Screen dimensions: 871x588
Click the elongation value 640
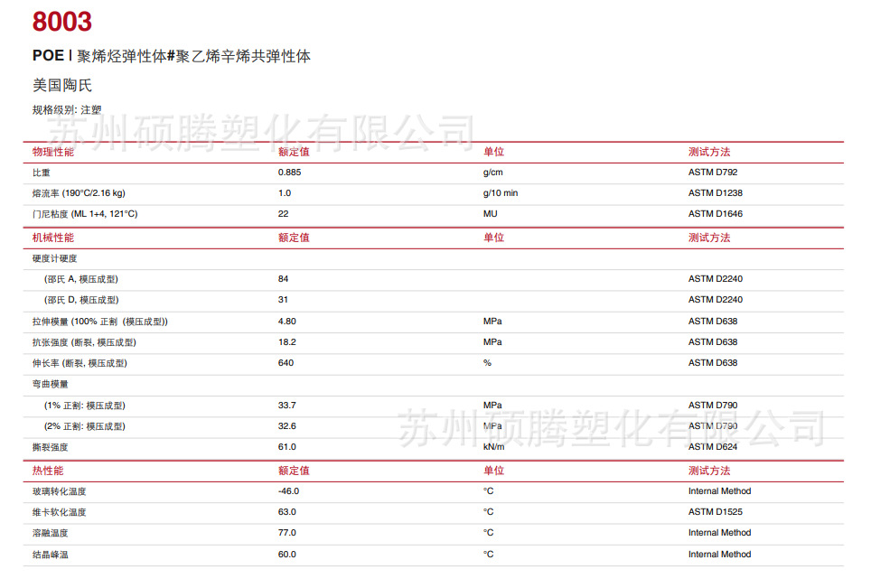tap(286, 362)
